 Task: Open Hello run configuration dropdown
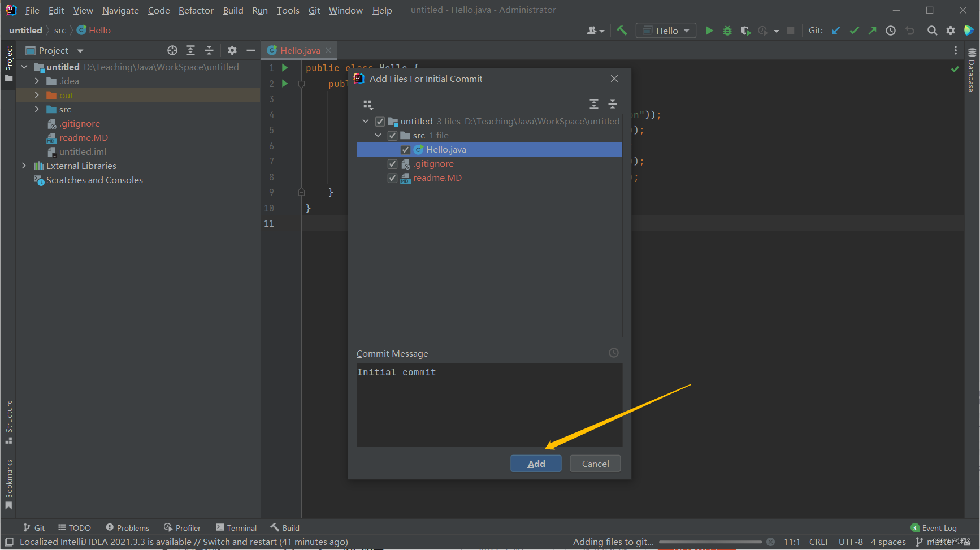coord(666,31)
